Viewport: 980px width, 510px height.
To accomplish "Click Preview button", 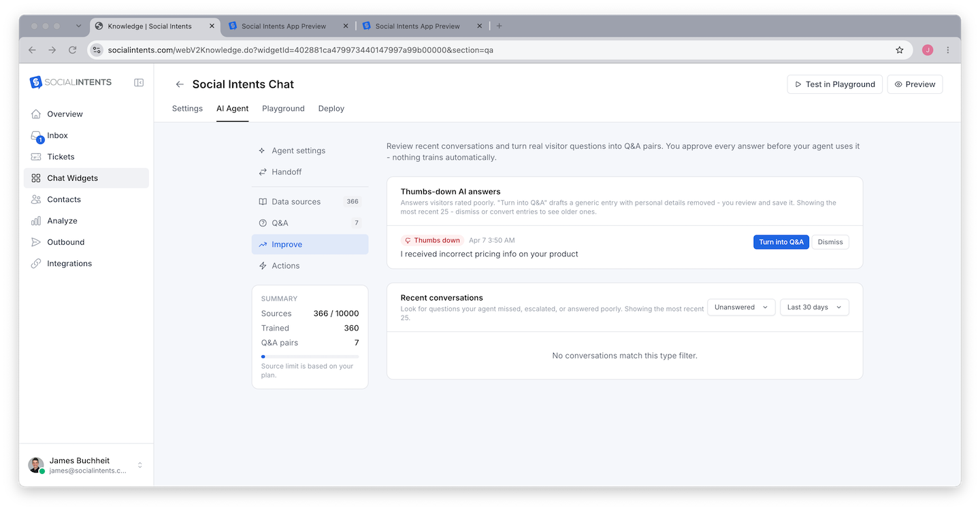I will pyautogui.click(x=915, y=84).
